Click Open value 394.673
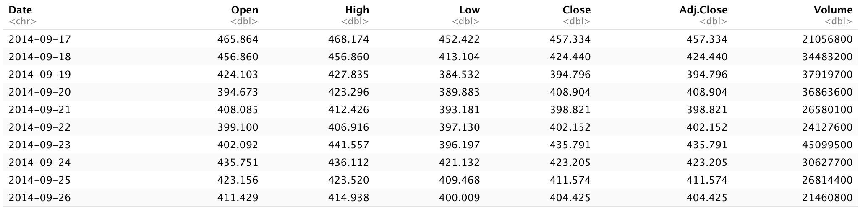This screenshot has width=868, height=212. click(x=238, y=92)
